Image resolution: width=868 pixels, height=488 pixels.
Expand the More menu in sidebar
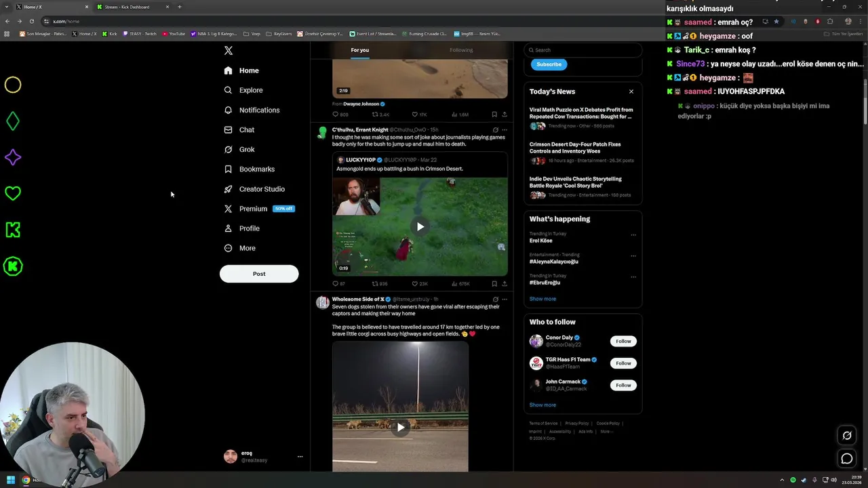pos(239,248)
